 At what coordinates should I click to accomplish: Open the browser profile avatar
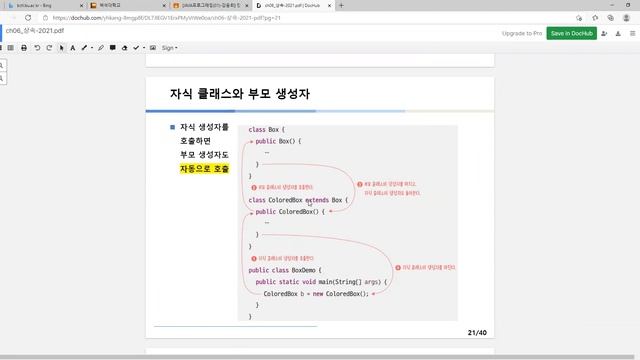tap(626, 18)
